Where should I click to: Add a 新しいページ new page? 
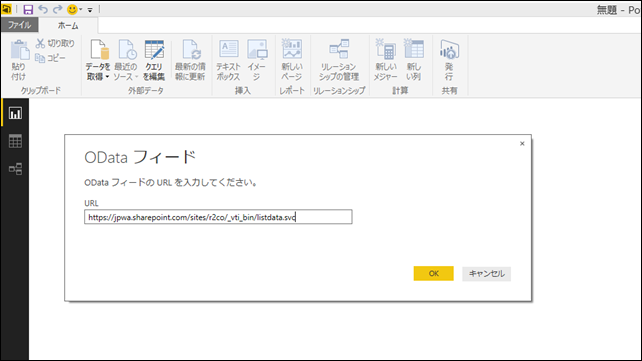click(292, 60)
